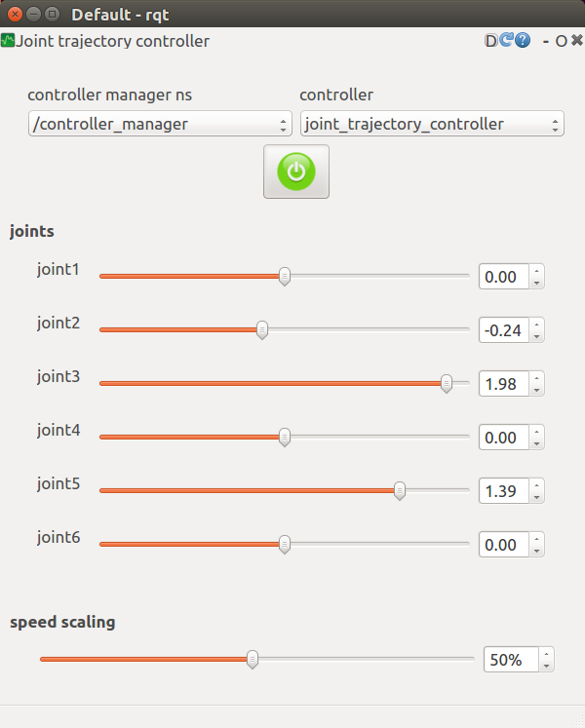Click the speed scaling 50% field
Image resolution: width=585 pixels, height=728 pixels.
[x=508, y=660]
